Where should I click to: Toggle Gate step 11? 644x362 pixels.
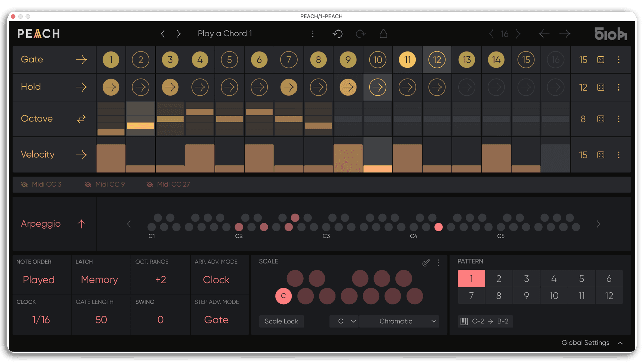tap(407, 60)
